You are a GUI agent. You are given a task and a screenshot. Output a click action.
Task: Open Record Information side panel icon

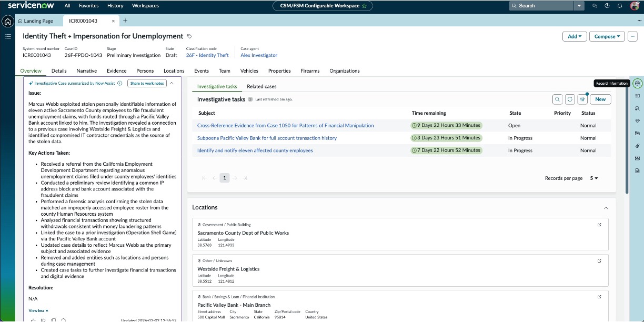tap(637, 83)
